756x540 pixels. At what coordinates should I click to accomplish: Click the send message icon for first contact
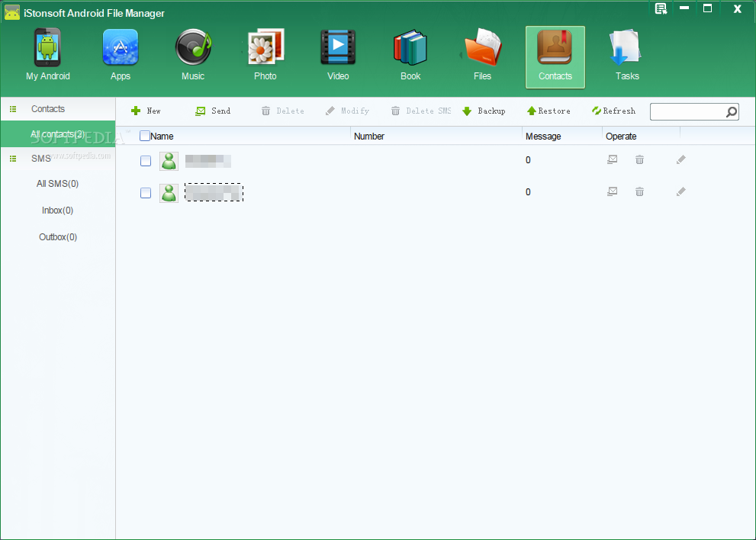click(613, 159)
